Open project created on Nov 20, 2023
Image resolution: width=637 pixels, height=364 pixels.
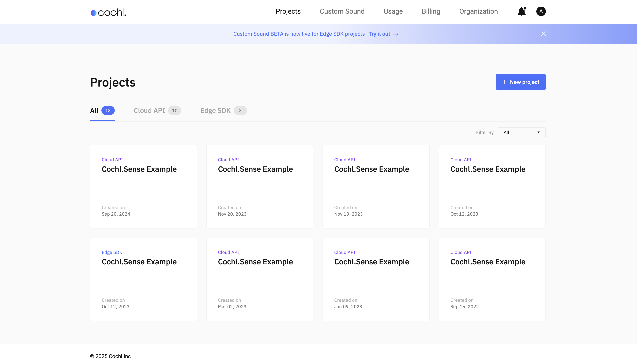260,187
